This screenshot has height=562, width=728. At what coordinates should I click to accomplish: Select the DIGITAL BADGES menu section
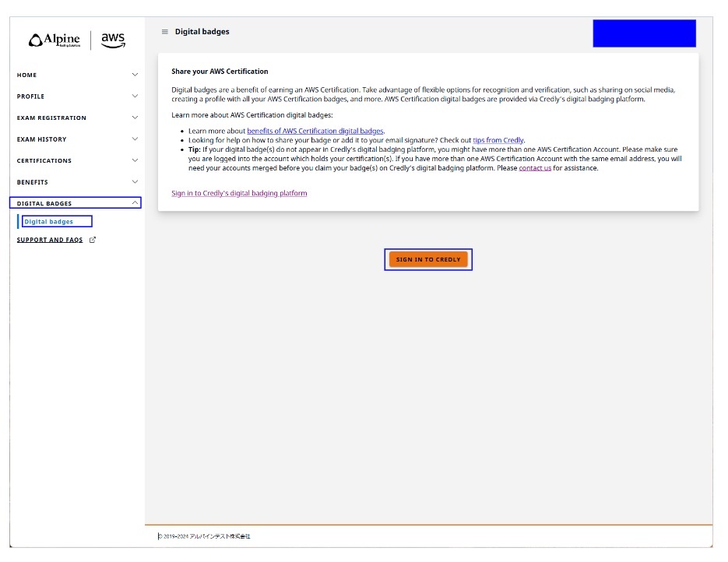[76, 203]
